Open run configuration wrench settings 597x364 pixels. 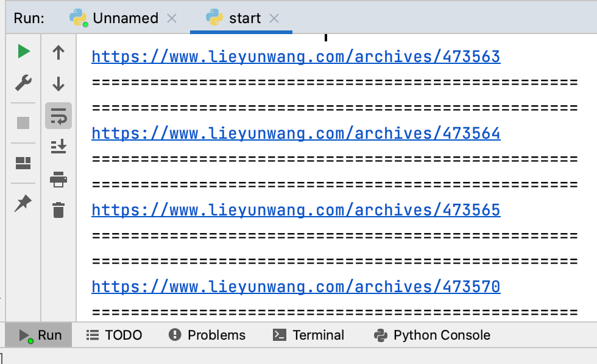click(23, 83)
